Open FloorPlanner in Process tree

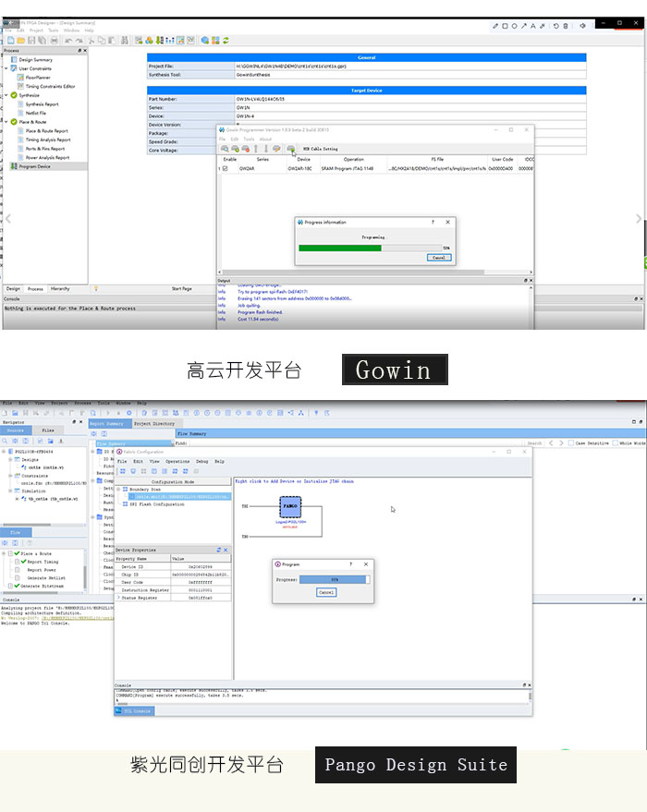pyautogui.click(x=38, y=78)
